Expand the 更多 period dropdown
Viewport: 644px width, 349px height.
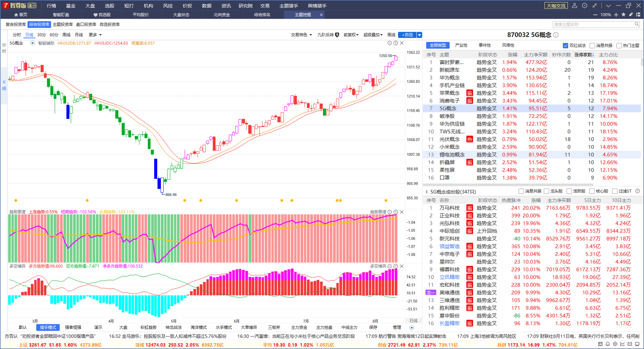point(95,35)
